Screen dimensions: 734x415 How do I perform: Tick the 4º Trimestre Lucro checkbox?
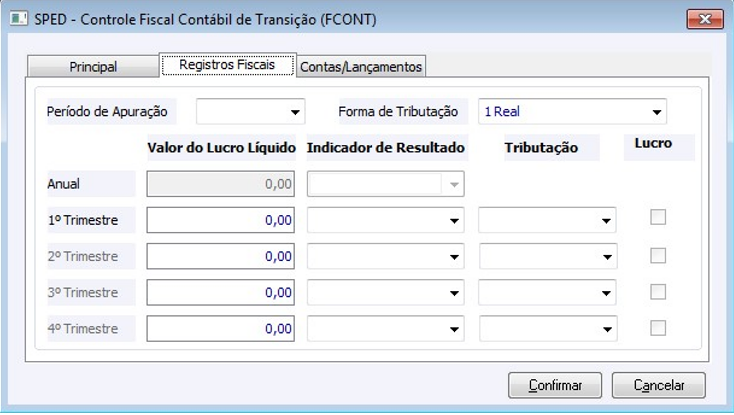tap(658, 327)
